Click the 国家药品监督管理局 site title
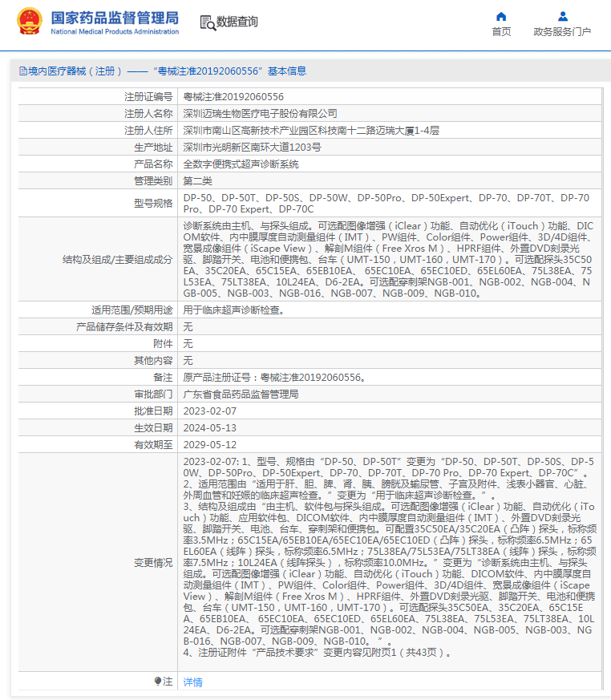Viewport: 611px width, 700px height. click(115, 18)
